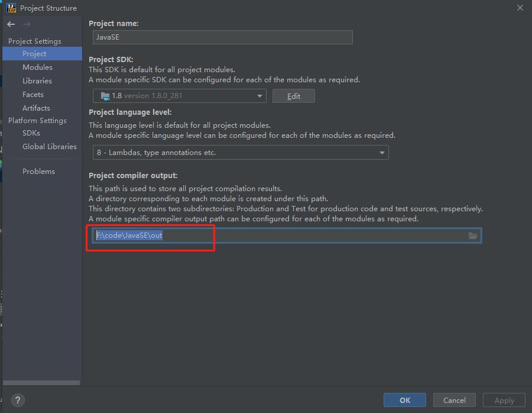The height and width of the screenshot is (413, 532).
Task: Open the help question mark button
Action: coord(18,400)
